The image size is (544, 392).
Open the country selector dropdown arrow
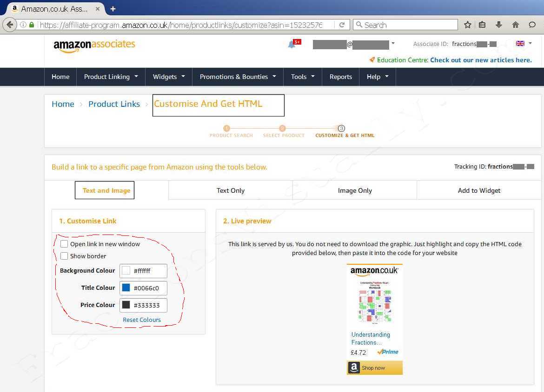tap(530, 43)
